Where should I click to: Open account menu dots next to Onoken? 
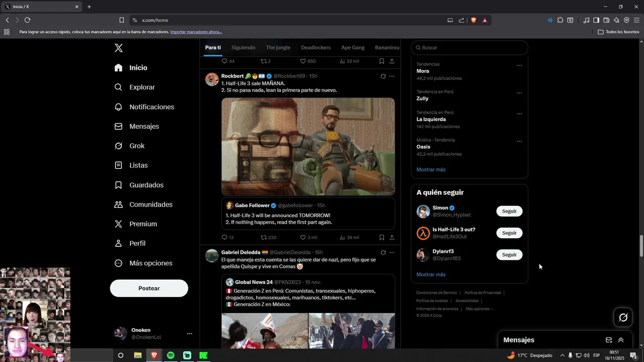190,333
